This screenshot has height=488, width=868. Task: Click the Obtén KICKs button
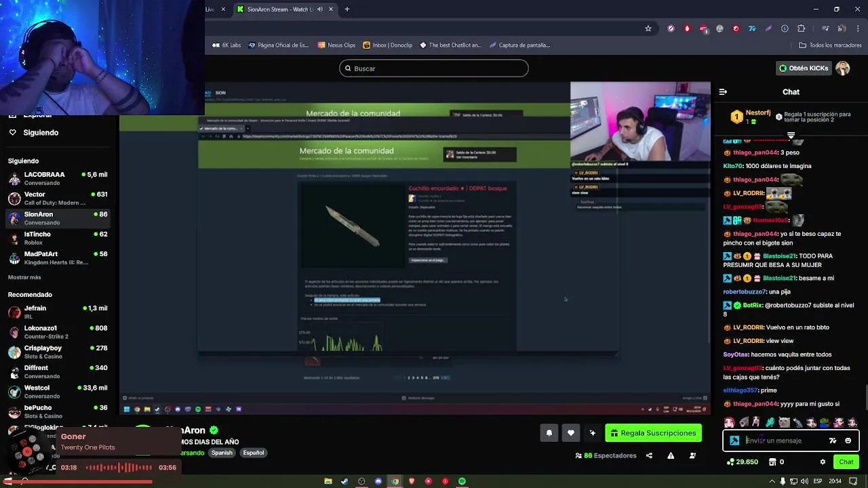tap(804, 68)
